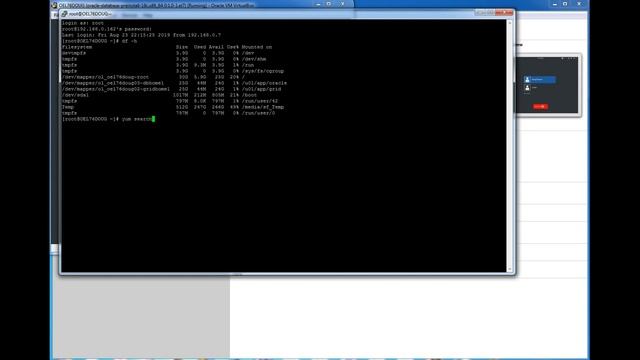The height and width of the screenshot is (360, 640).
Task: Open the PuTTY window system menu icon
Action: (64, 14)
